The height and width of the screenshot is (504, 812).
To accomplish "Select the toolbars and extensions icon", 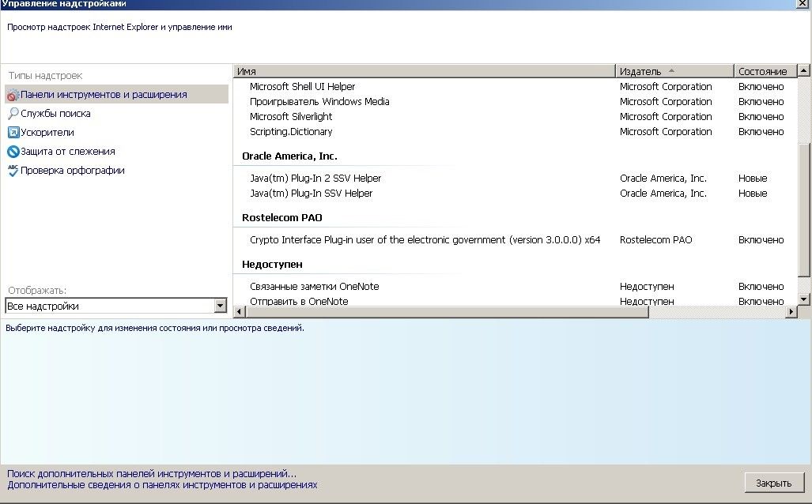I will click(x=13, y=95).
